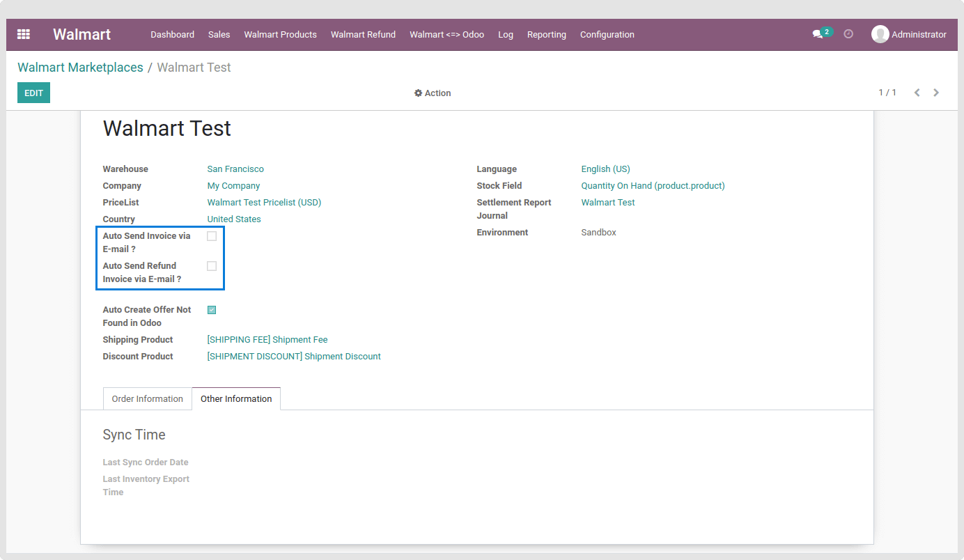Toggle Auto Send Invoice via E-mail checkbox

(x=212, y=236)
